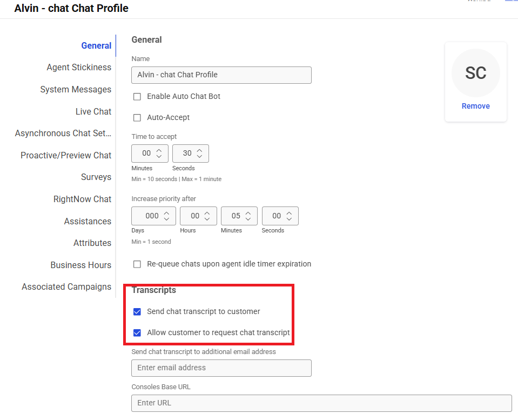Increase Time to accept seconds value
Screen dimensions: 518x420
(x=199, y=150)
